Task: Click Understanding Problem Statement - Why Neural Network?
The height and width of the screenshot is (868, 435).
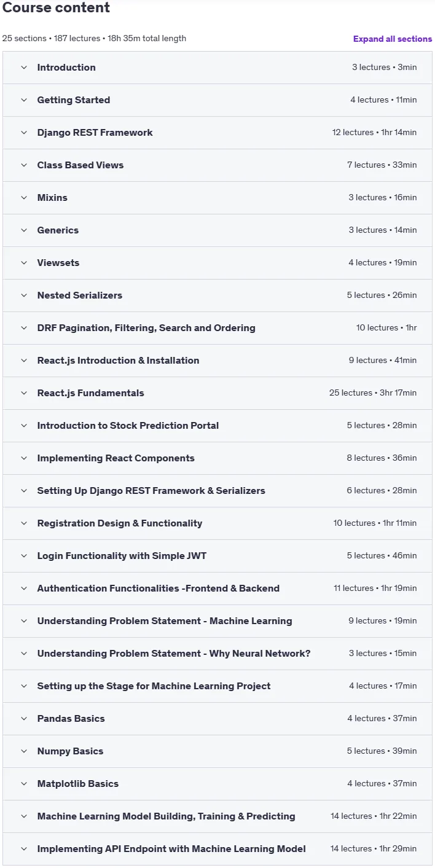Action: 174,654
